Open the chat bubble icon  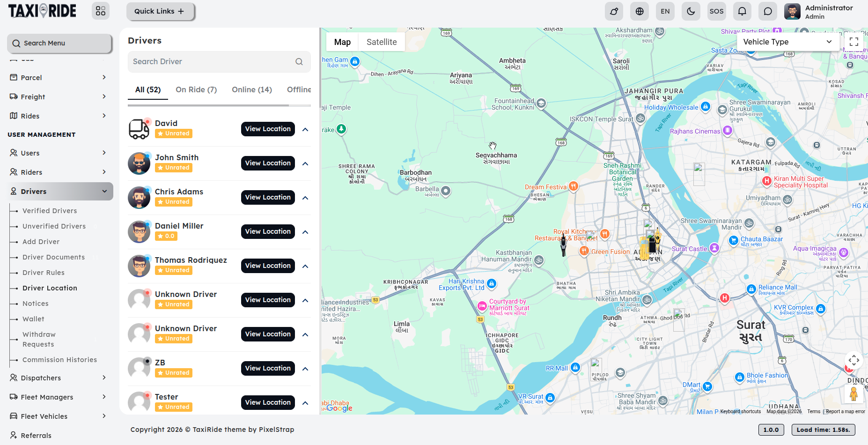pos(768,11)
